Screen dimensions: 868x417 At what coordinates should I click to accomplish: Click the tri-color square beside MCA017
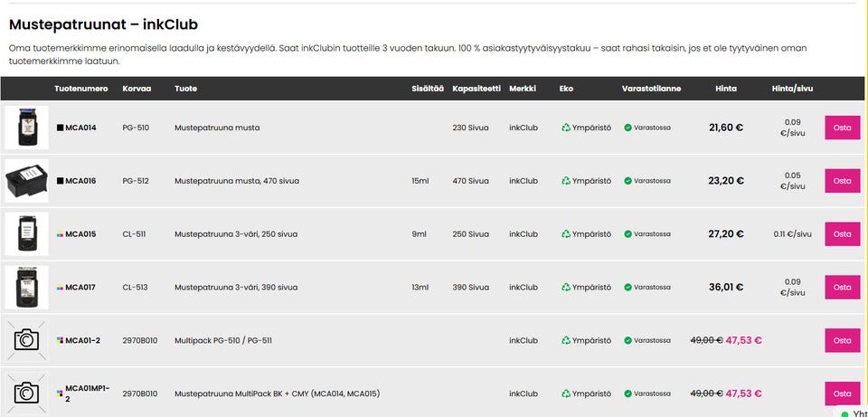tap(60, 288)
